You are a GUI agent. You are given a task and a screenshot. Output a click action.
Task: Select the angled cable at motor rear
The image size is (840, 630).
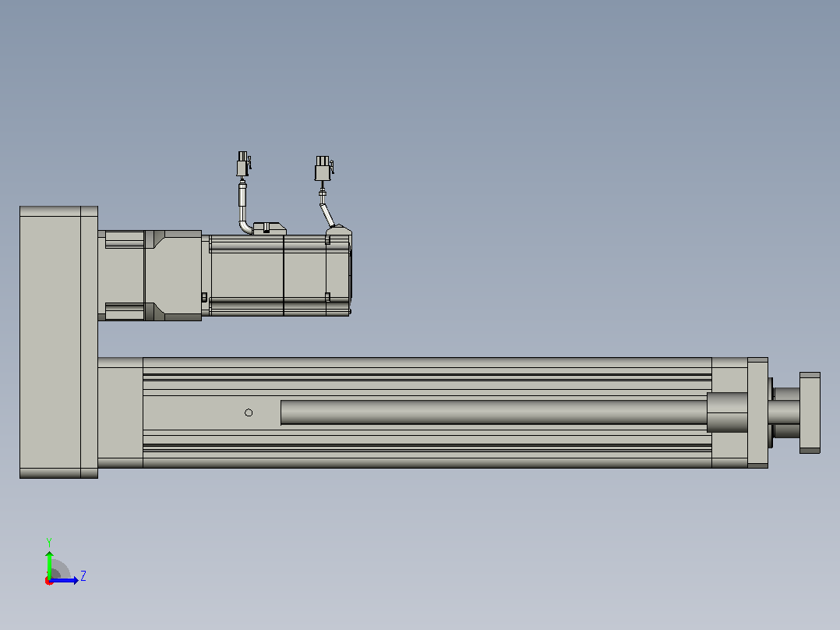(x=326, y=214)
